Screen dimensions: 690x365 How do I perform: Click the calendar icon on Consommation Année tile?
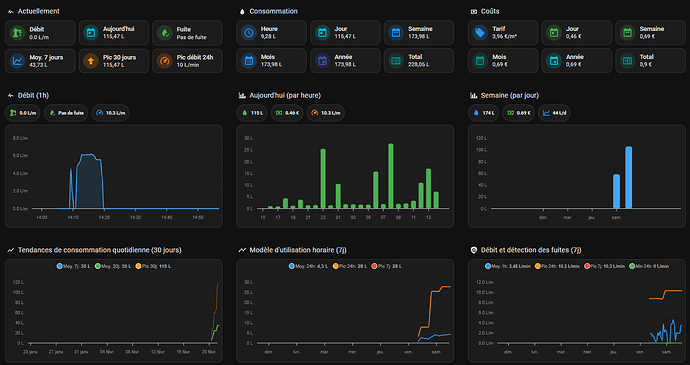323,61
